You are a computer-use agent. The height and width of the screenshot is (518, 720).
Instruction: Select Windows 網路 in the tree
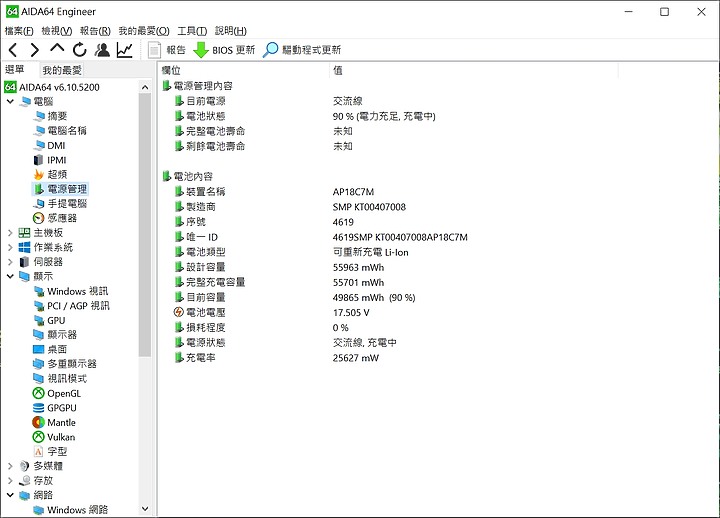click(x=78, y=510)
